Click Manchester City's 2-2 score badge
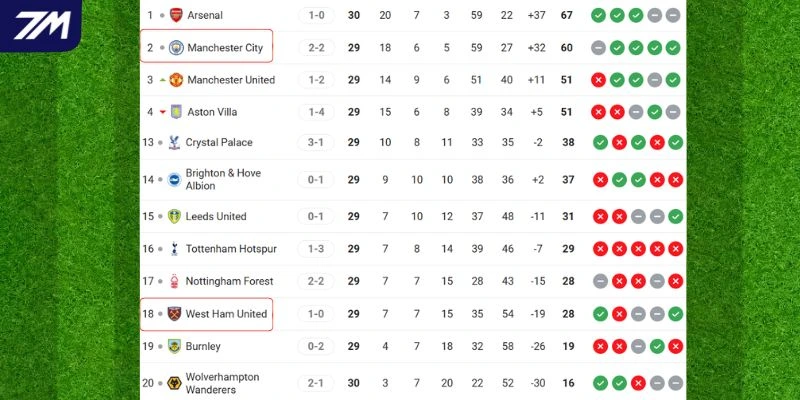 tap(316, 47)
